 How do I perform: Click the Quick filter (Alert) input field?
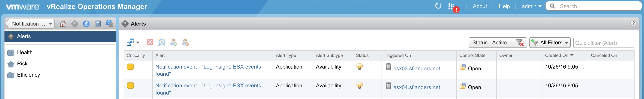click(x=603, y=43)
